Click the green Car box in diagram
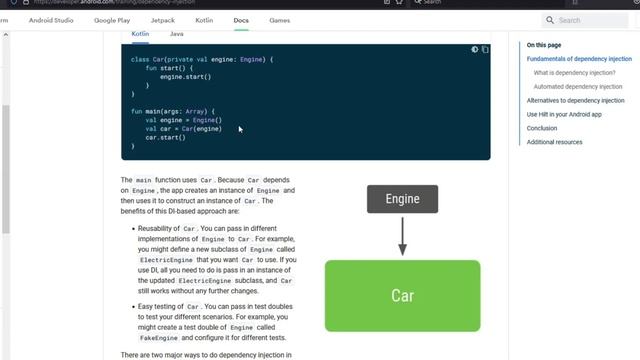The height and width of the screenshot is (360, 640). [x=402, y=296]
